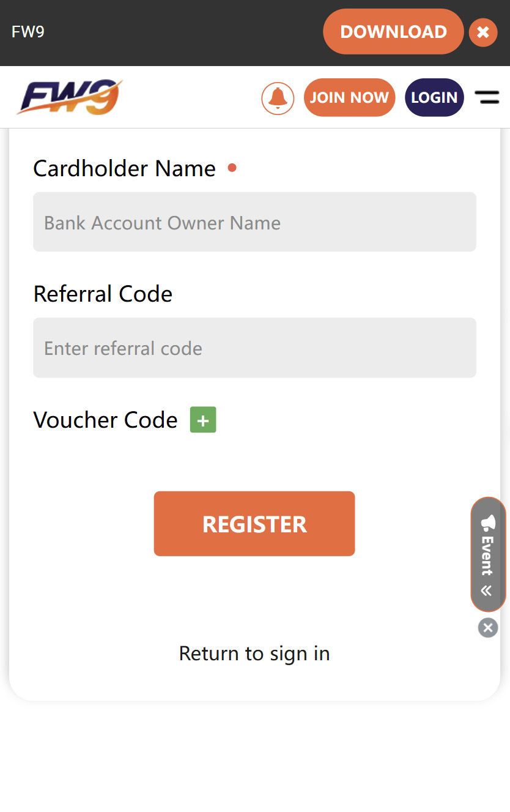
Task: Click the Referral Code label
Action: [x=103, y=294]
